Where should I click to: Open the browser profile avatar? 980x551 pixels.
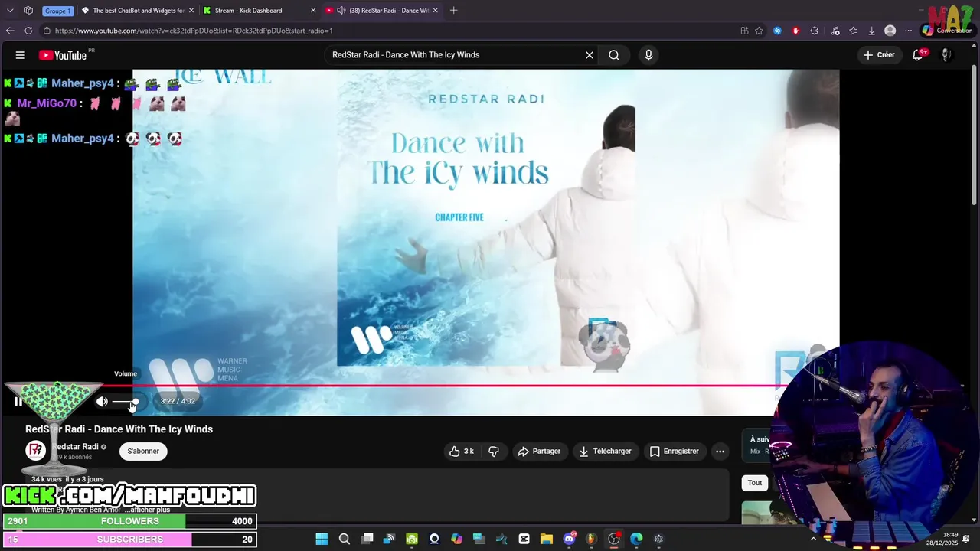click(x=890, y=31)
